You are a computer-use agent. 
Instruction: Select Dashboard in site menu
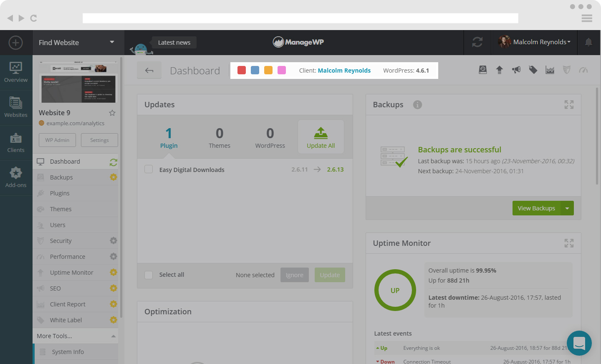(x=75, y=162)
